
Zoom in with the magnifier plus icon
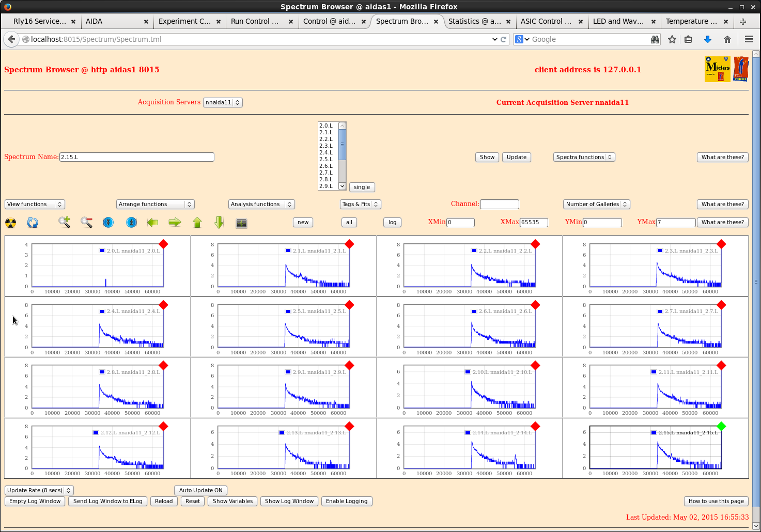[64, 223]
